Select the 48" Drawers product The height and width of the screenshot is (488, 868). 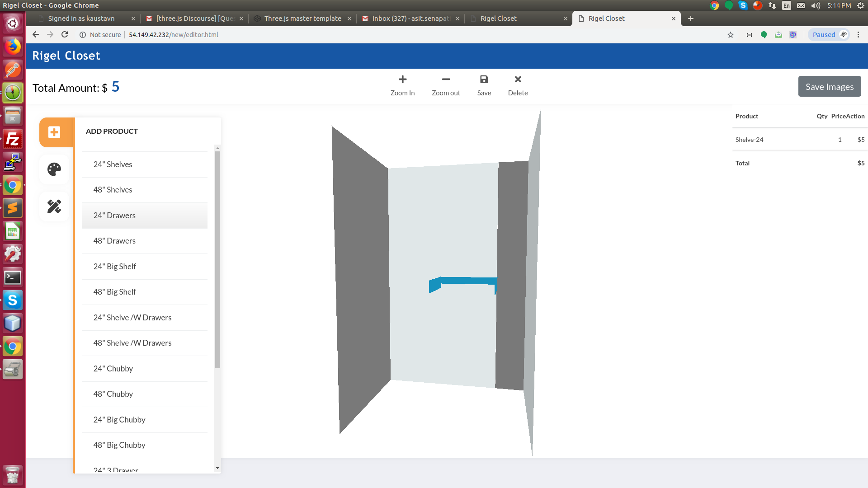click(145, 241)
